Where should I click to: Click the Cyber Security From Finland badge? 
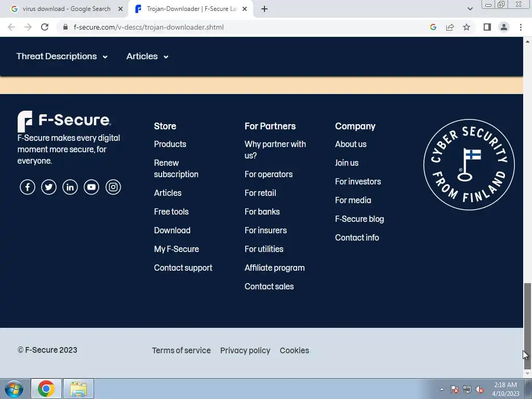coord(469,165)
